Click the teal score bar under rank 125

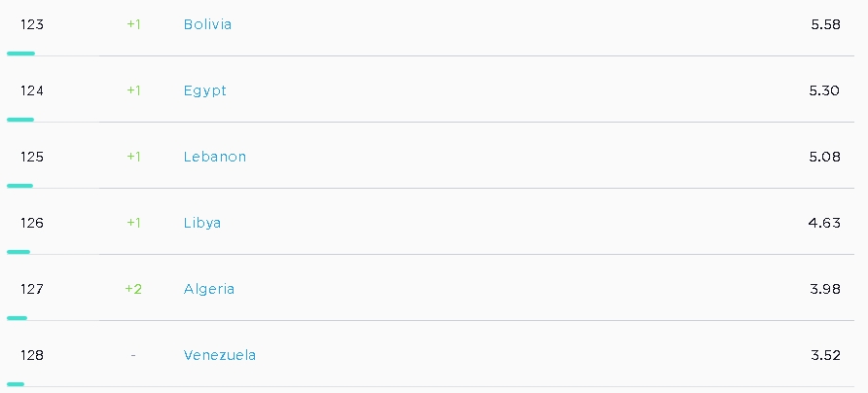[19, 186]
